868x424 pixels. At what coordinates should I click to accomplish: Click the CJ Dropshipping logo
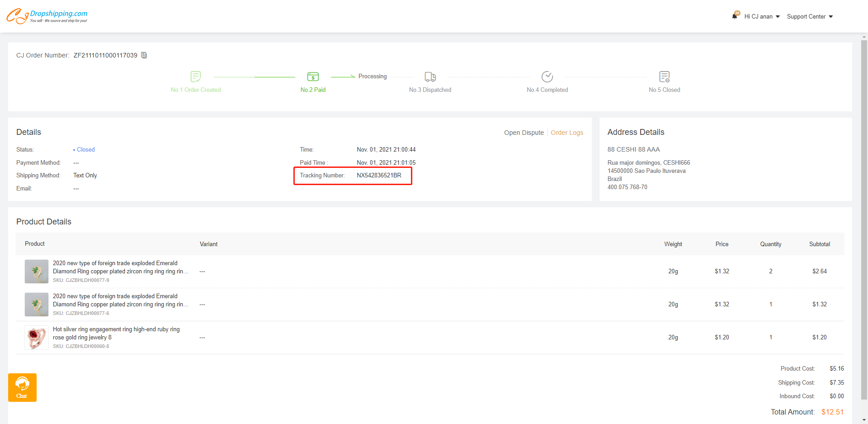coord(47,16)
